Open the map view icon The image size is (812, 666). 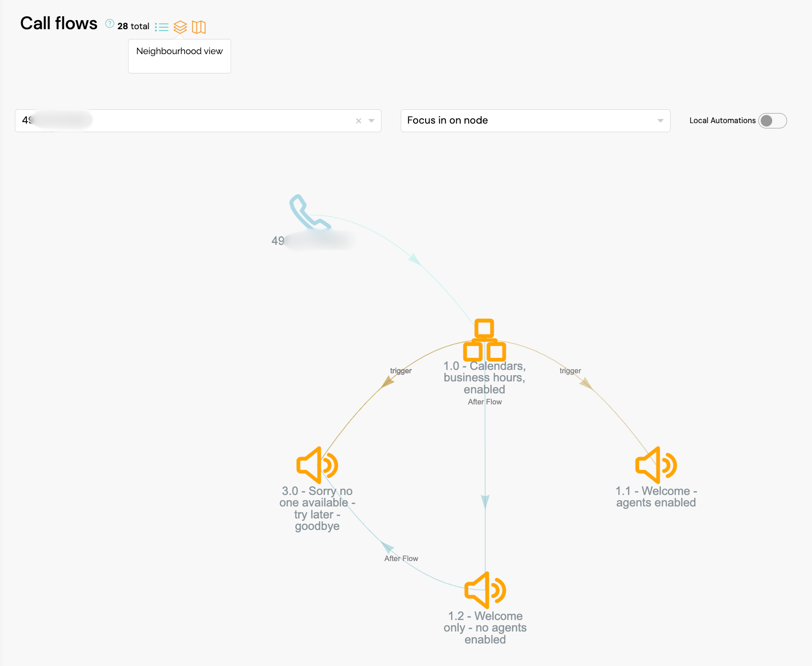(x=198, y=27)
